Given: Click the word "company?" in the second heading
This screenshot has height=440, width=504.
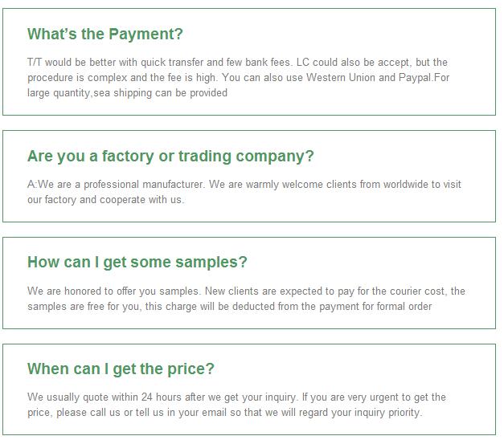Looking at the screenshot, I should pos(275,157).
